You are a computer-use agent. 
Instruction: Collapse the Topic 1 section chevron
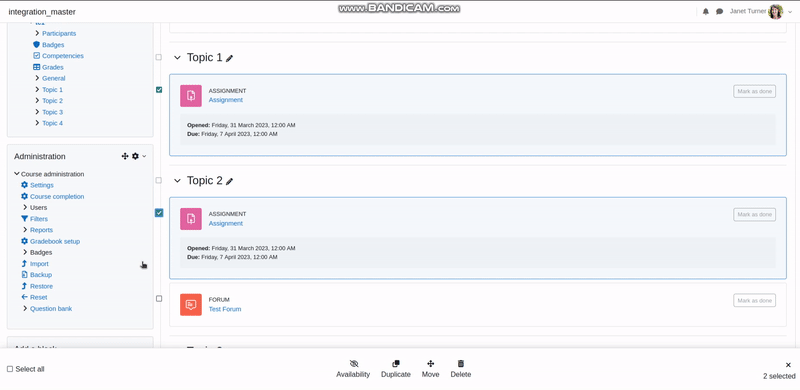(x=177, y=58)
